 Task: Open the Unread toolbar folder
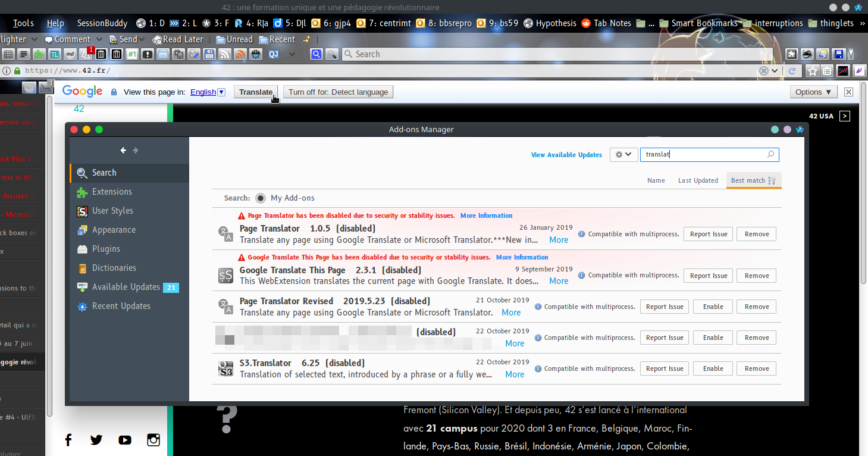coord(234,39)
